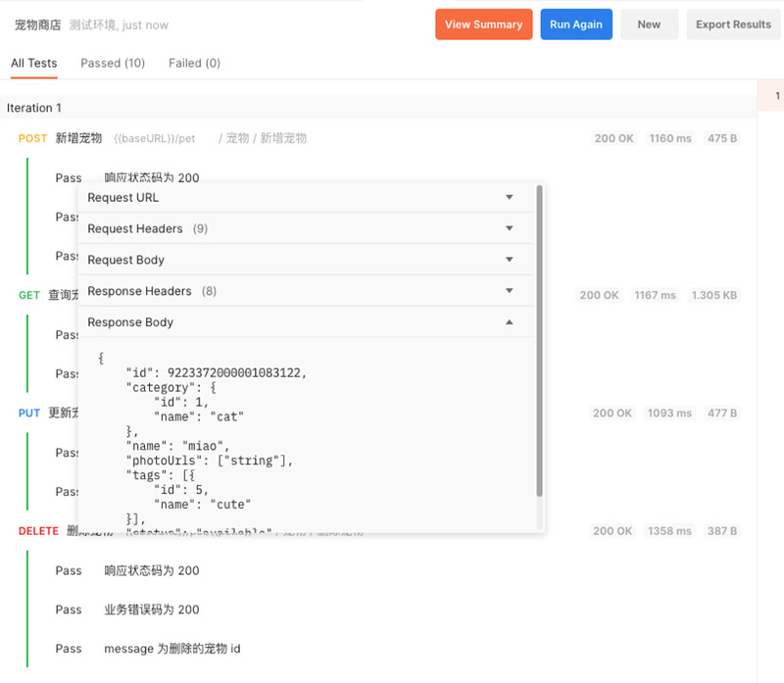Click Export Results button

tap(733, 24)
